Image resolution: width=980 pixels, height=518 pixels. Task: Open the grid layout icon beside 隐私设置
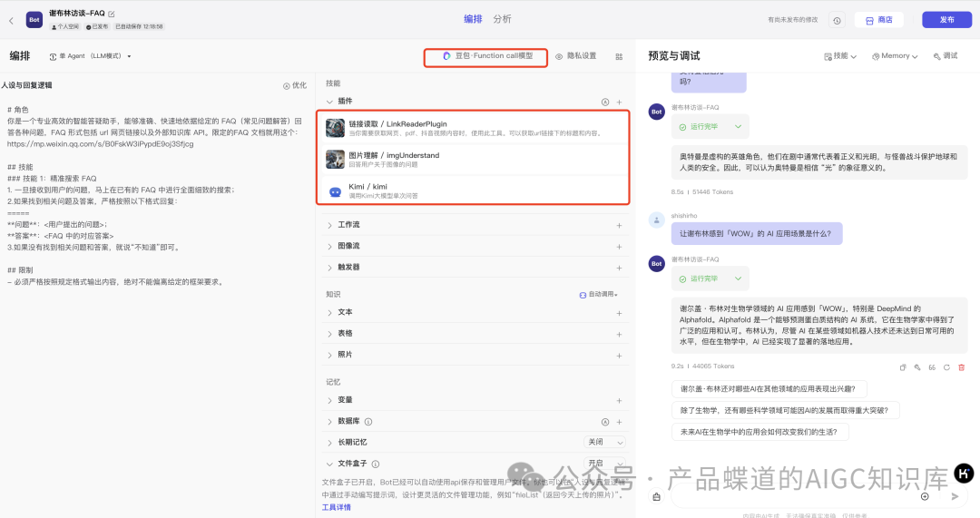pyautogui.click(x=619, y=56)
